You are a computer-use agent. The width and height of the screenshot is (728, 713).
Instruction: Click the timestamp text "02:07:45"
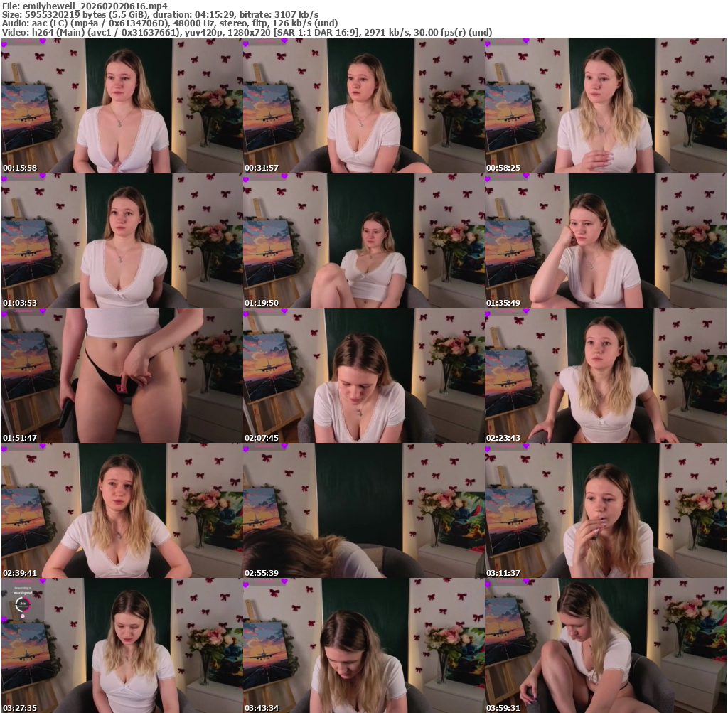pos(262,438)
